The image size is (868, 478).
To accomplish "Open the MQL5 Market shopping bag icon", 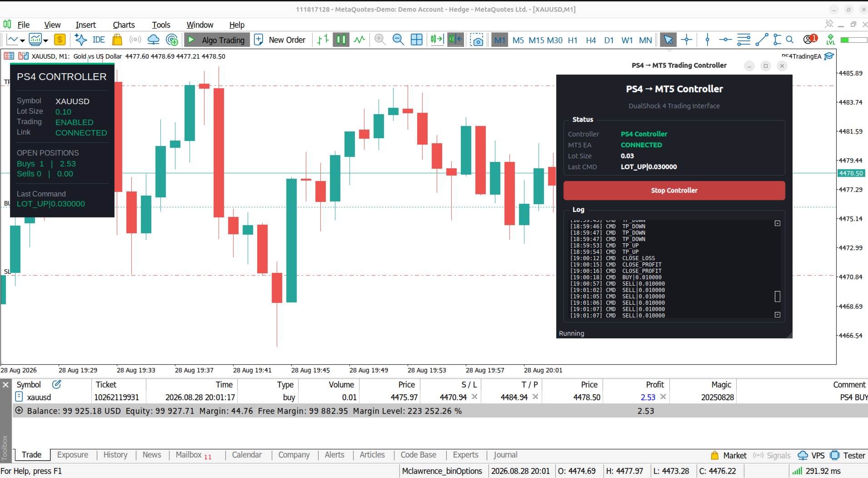I will 117,40.
